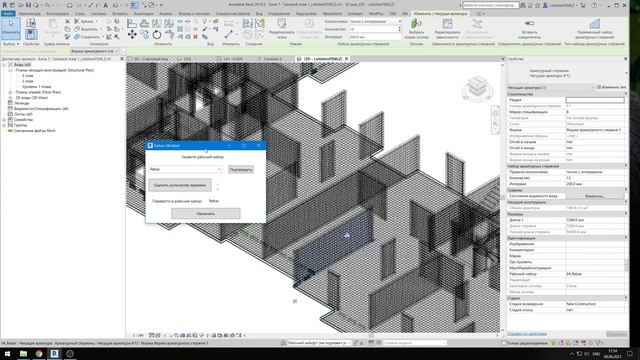Select Связанные файлы Revit tree item

(34, 131)
